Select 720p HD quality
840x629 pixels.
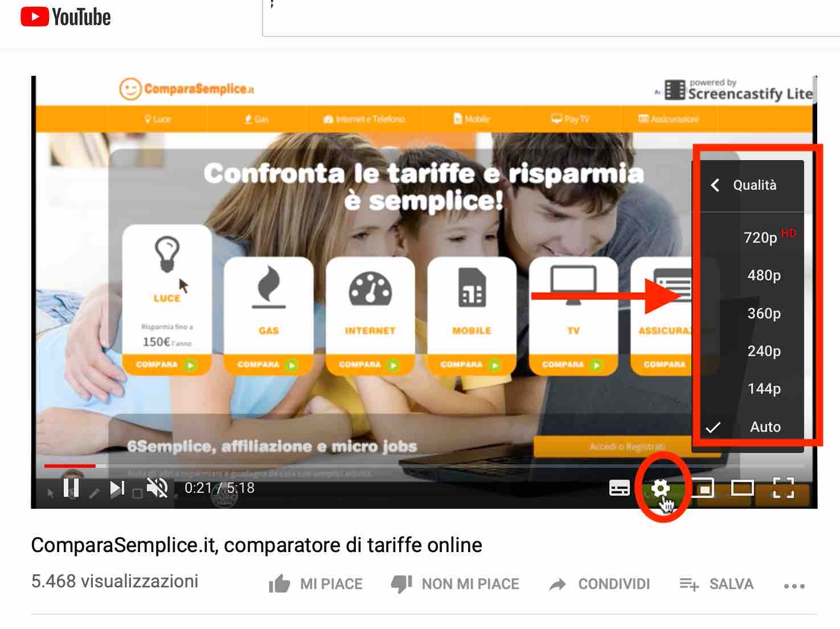coord(760,238)
